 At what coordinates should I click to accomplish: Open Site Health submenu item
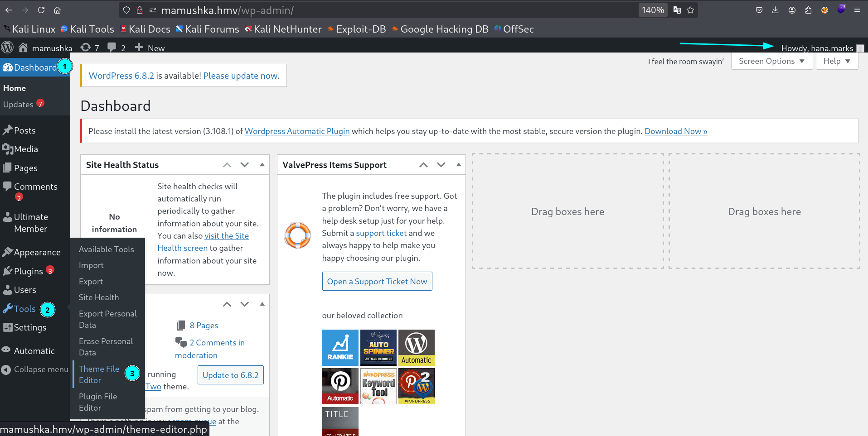coord(99,297)
